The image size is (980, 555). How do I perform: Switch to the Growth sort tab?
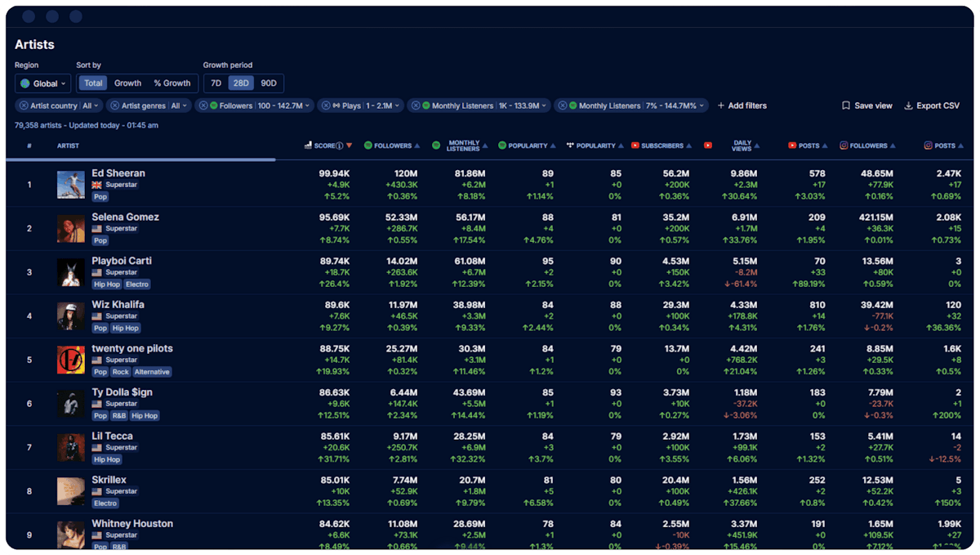click(127, 83)
